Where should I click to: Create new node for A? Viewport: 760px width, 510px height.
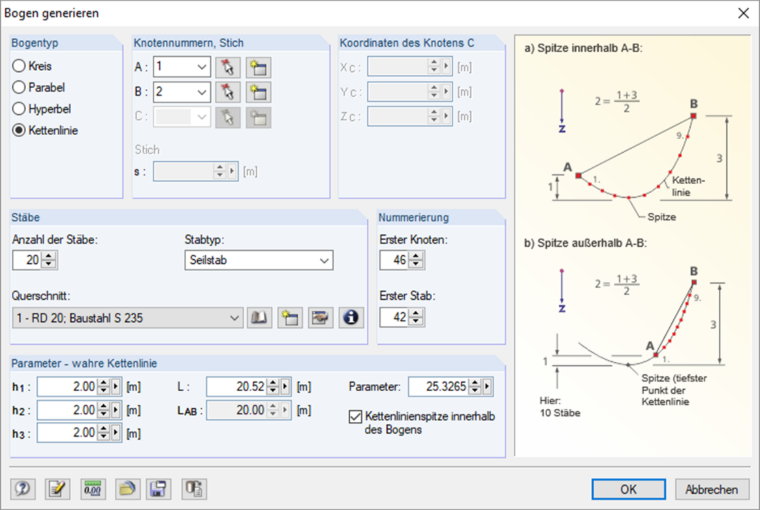(x=258, y=67)
